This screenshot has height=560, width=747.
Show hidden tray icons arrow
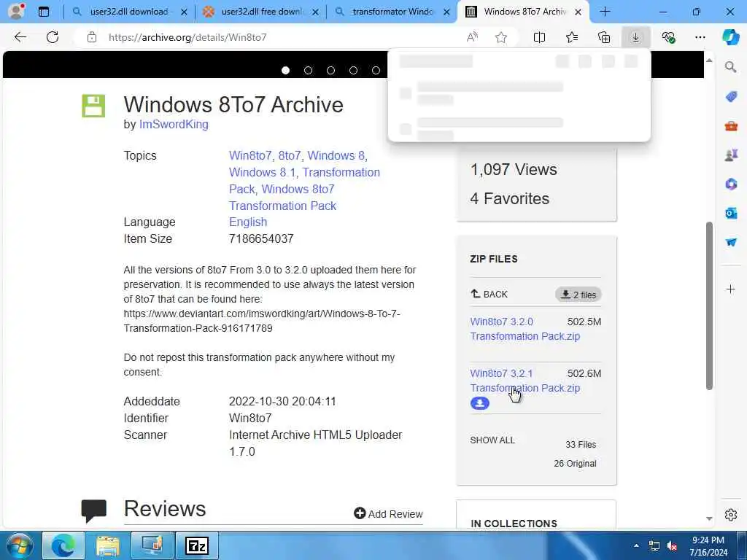pyautogui.click(x=636, y=545)
